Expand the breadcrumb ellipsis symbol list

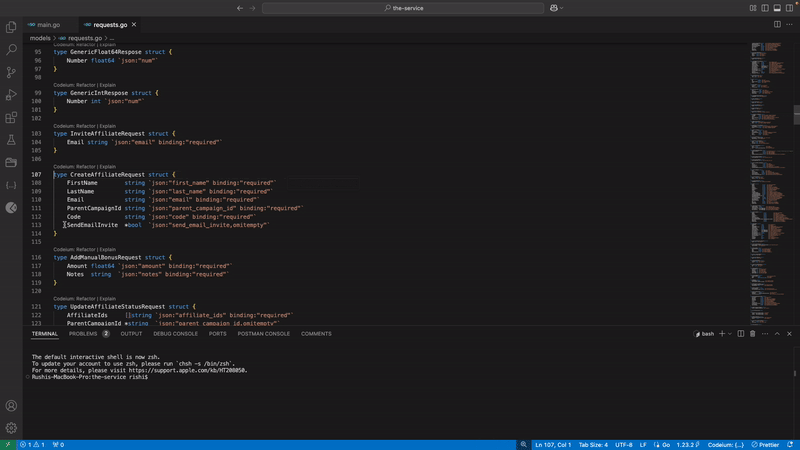[x=112, y=38]
